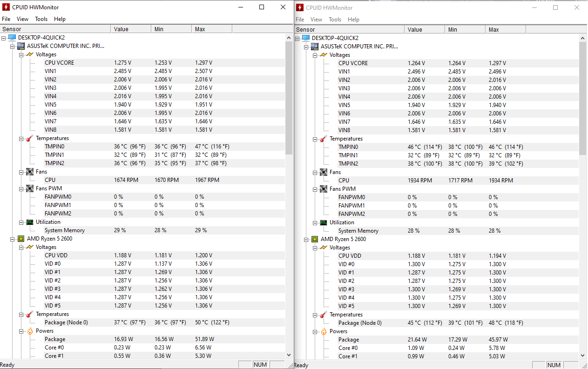Image resolution: width=588 pixels, height=369 pixels.
Task: Select the VIN8 row in right window
Action: pos(458,130)
